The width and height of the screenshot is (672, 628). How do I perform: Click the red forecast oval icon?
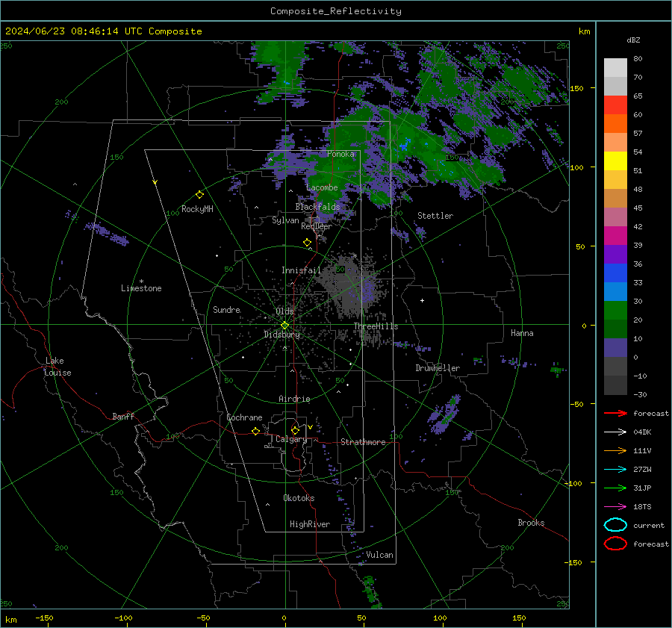(615, 544)
